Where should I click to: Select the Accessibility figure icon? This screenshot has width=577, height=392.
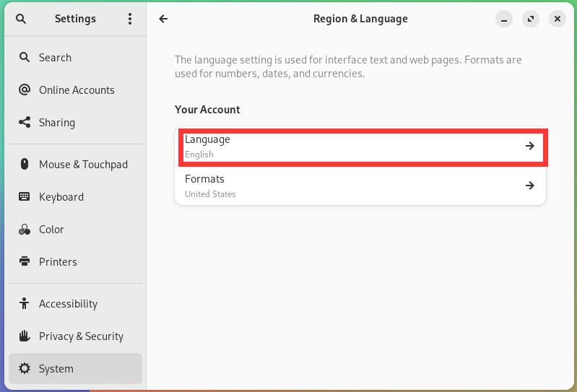tap(25, 303)
